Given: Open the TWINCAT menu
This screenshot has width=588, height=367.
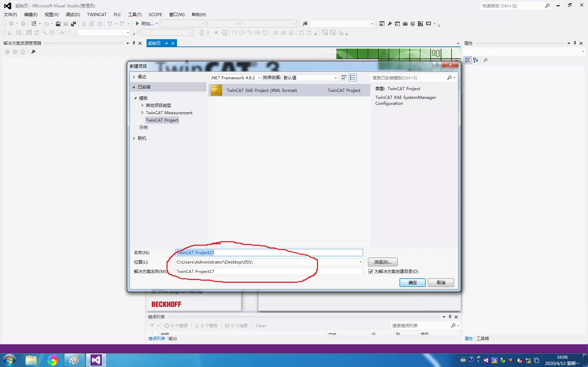Looking at the screenshot, I should pyautogui.click(x=97, y=15).
